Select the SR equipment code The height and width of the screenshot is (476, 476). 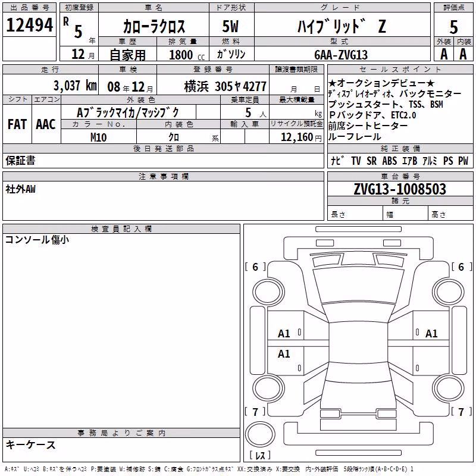click(x=371, y=161)
